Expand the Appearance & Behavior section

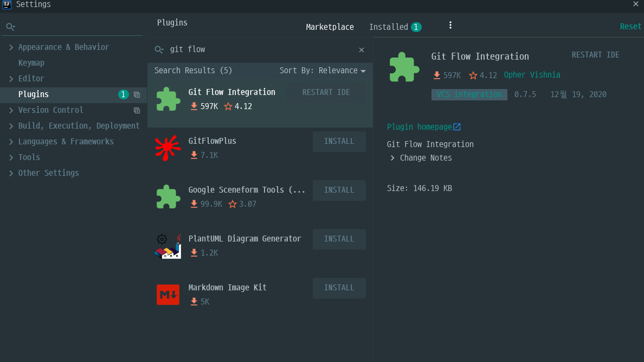tap(11, 47)
